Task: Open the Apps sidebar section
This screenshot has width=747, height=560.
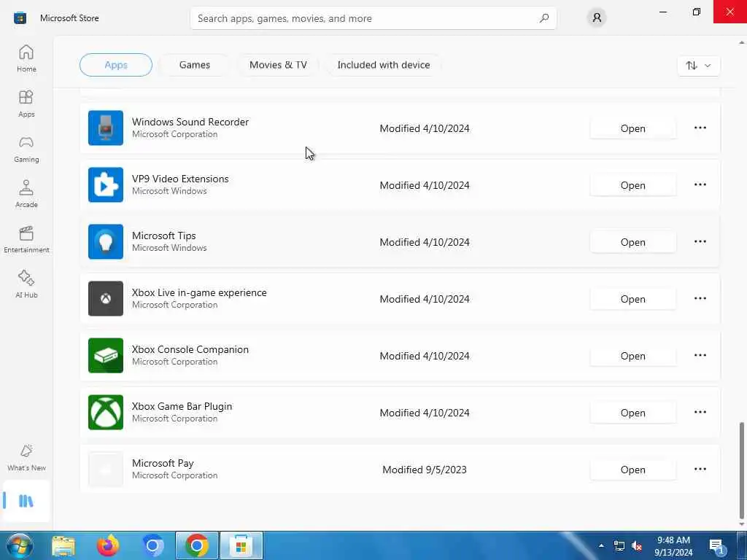Action: pos(26,104)
